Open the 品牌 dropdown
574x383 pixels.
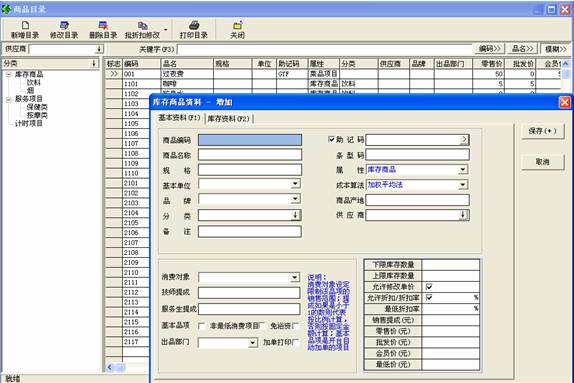coord(295,199)
